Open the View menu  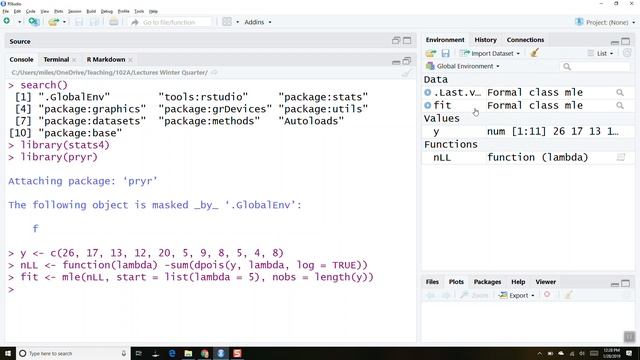click(x=44, y=11)
